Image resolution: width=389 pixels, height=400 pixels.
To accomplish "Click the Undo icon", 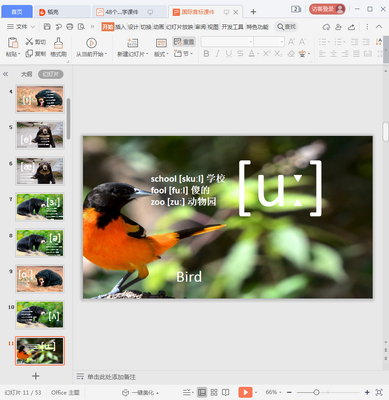I will click(59, 27).
